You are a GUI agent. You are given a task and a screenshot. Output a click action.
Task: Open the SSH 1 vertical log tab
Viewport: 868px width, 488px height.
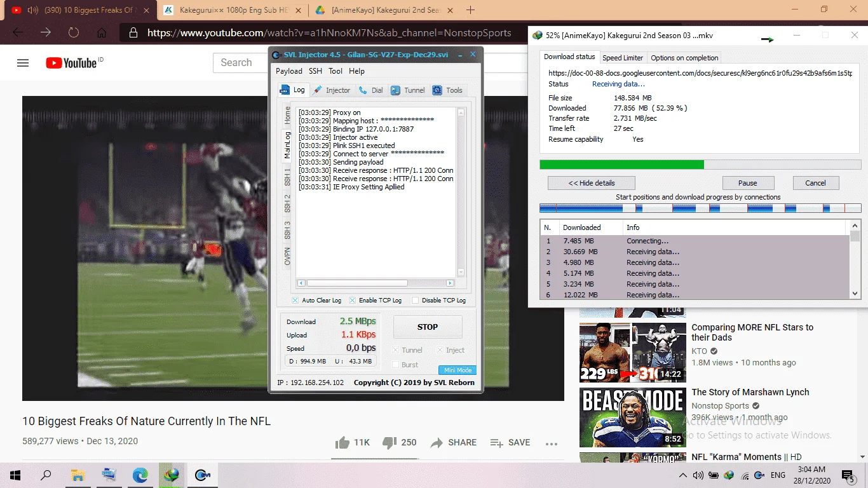(x=287, y=177)
